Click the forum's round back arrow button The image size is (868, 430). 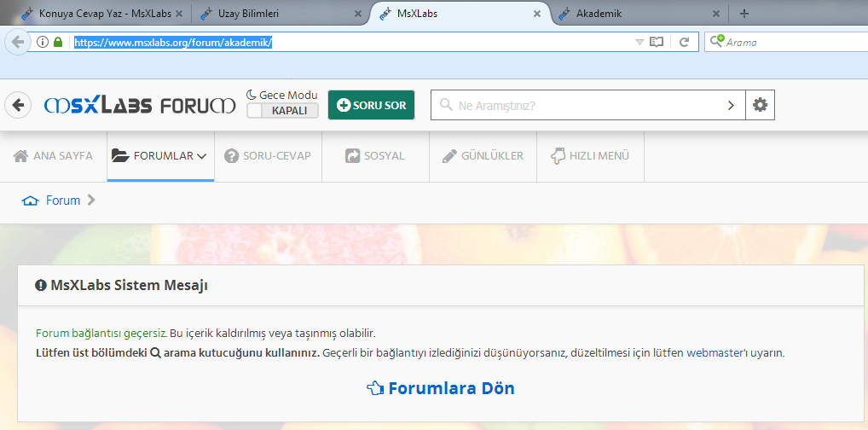(x=18, y=105)
